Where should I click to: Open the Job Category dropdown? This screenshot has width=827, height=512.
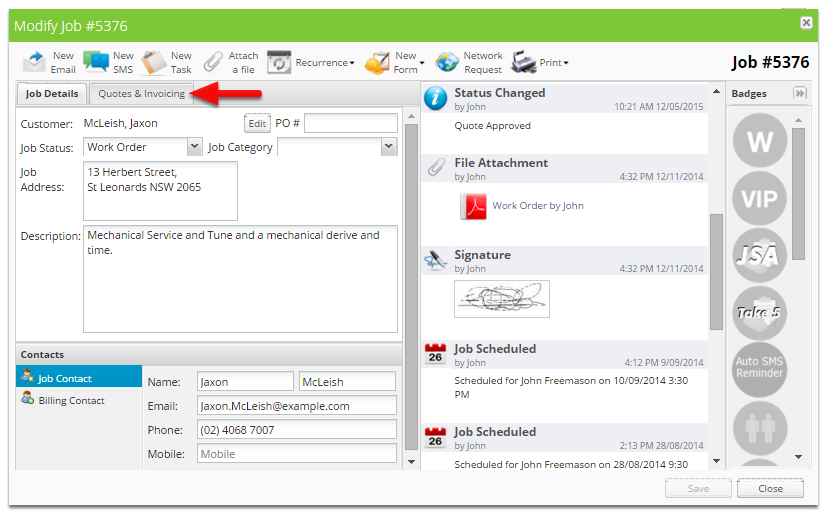coord(389,147)
